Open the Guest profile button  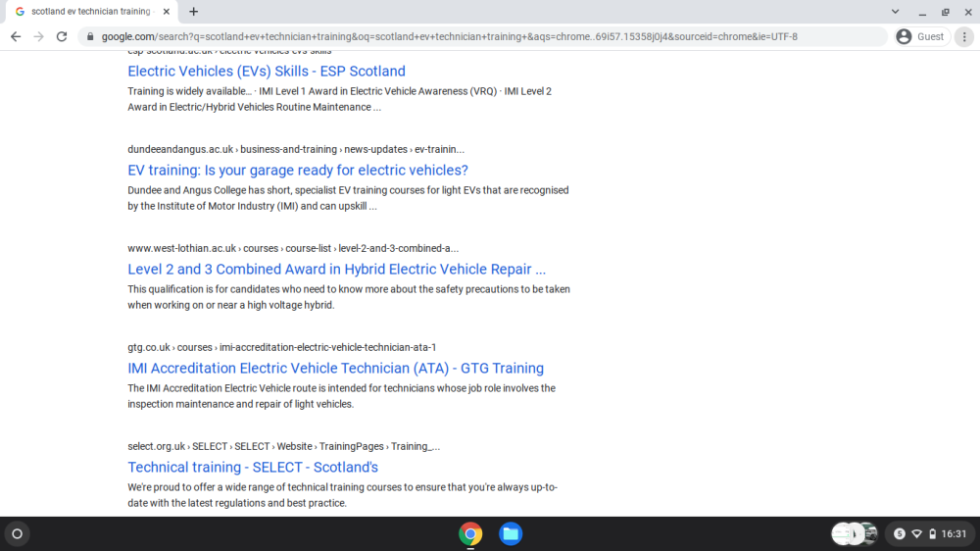click(x=921, y=37)
